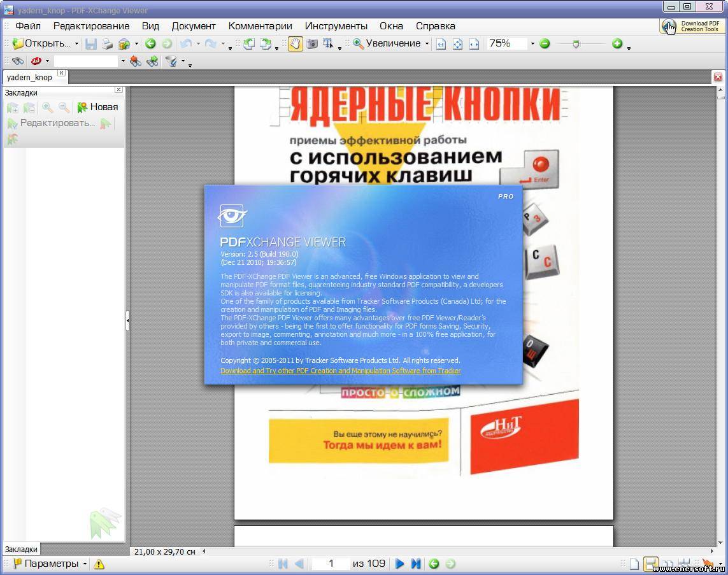Screen dimensions: 728x575
Task: Open the Файл menu
Action: [x=28, y=26]
